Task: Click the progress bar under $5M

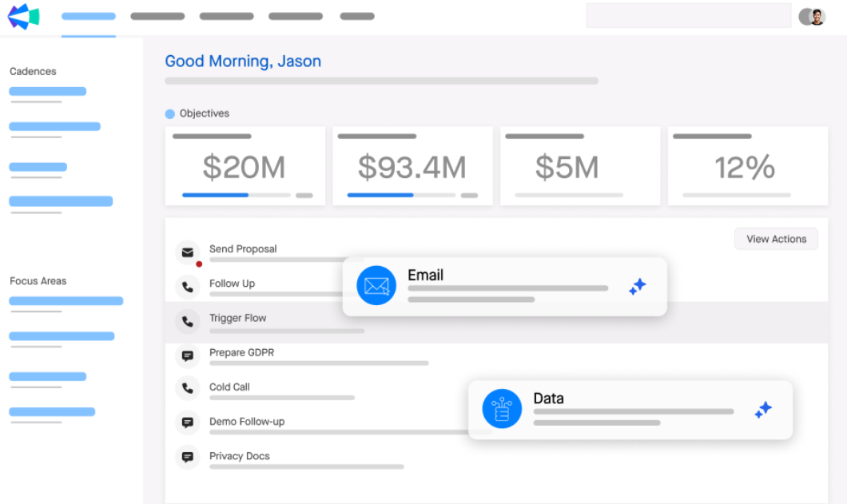Action: 569,195
